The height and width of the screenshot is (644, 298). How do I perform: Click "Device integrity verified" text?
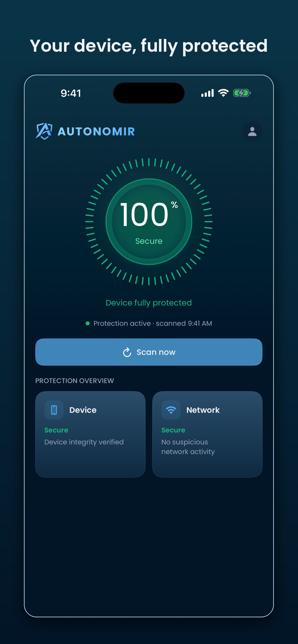click(x=84, y=442)
